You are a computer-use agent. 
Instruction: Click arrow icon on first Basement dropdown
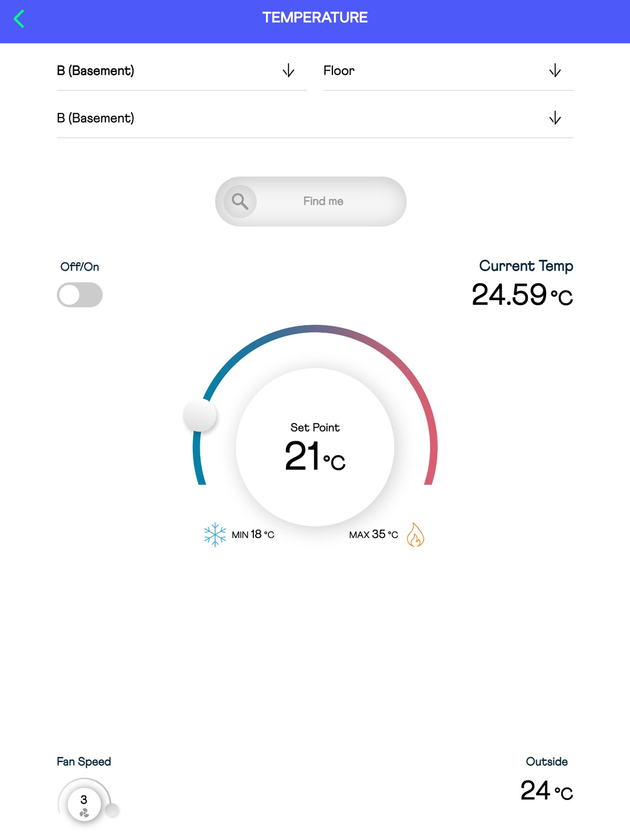pyautogui.click(x=289, y=71)
